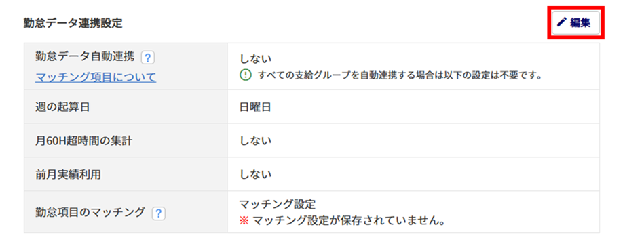Select the 勤怠データ連携設定 heading
The width and height of the screenshot is (644, 248).
coord(73,23)
